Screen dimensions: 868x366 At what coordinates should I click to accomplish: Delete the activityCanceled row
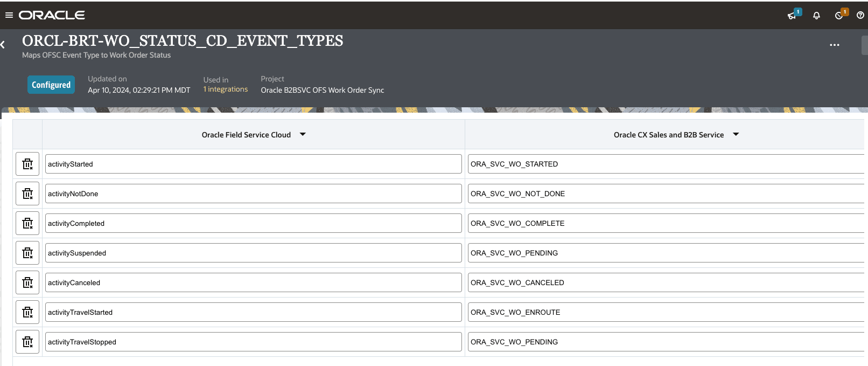27,282
